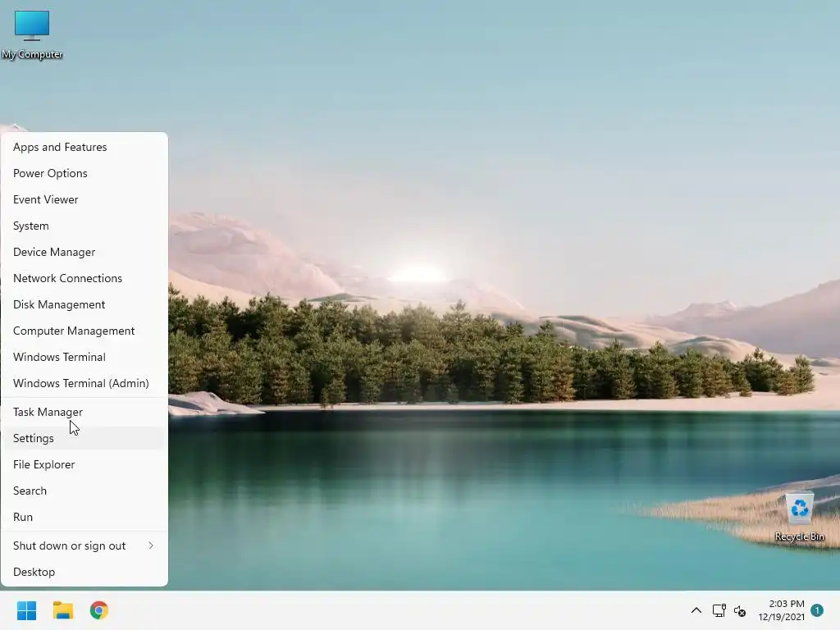Open Task Manager from the menu

point(84,412)
